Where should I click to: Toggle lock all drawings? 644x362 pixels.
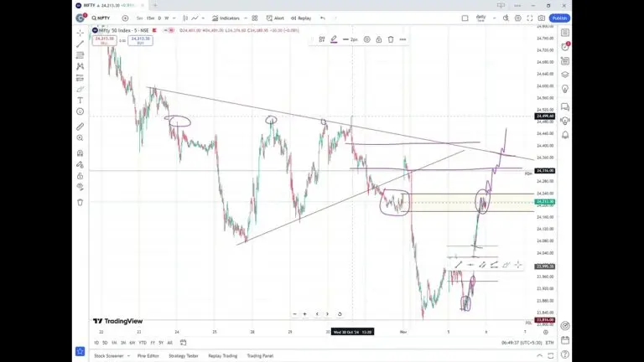pos(80,176)
